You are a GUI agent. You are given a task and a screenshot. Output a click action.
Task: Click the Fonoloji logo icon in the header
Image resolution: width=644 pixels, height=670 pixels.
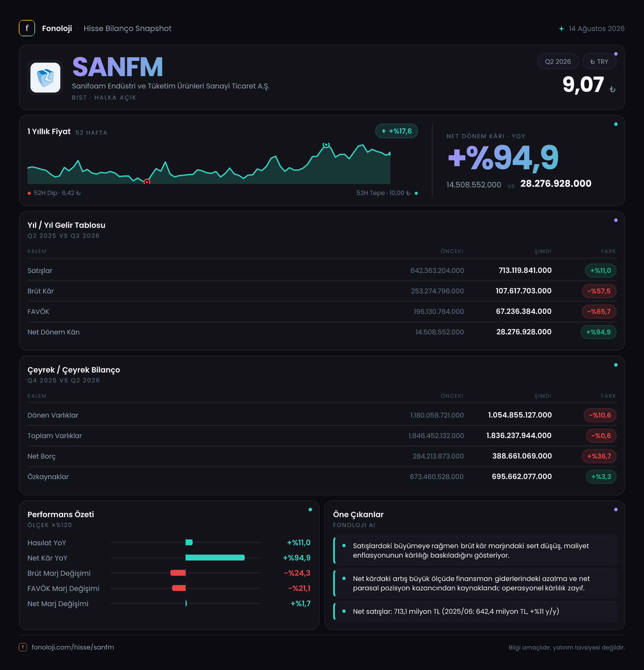(x=27, y=28)
